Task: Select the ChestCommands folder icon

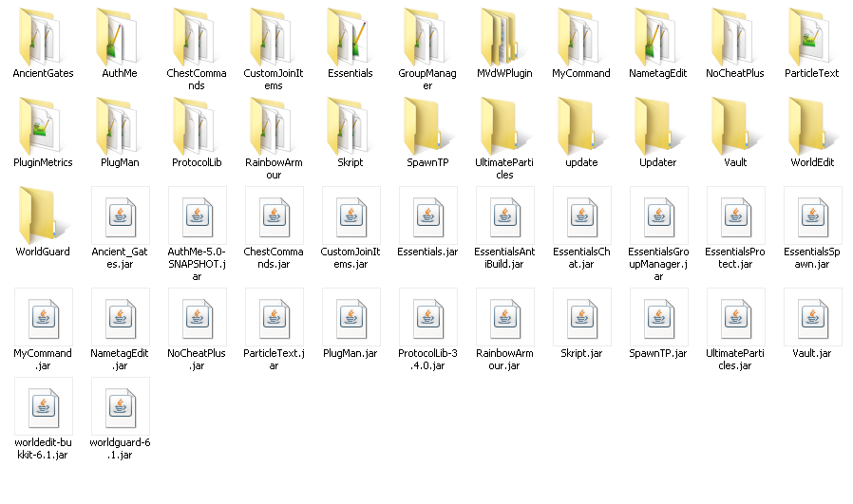Action: (x=197, y=36)
